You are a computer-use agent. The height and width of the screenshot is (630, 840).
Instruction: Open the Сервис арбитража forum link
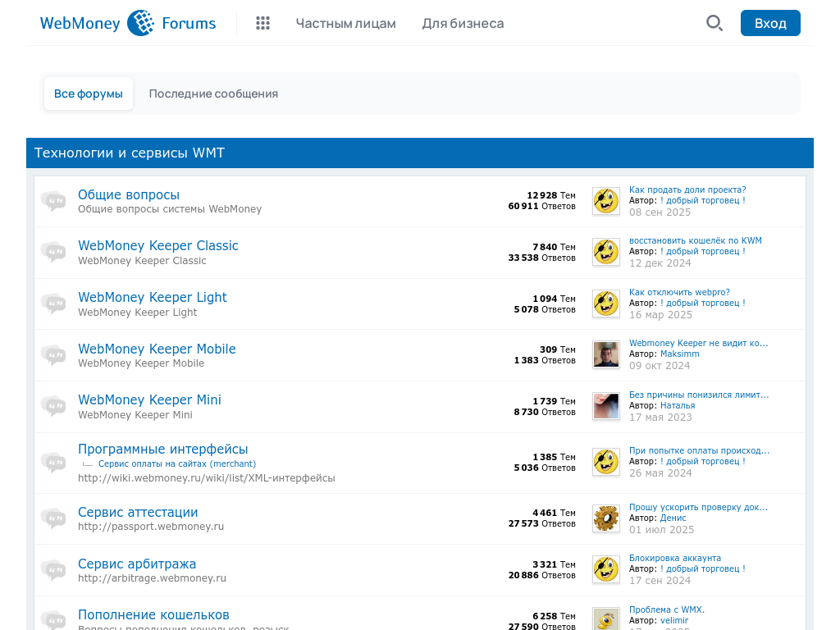coord(137,564)
